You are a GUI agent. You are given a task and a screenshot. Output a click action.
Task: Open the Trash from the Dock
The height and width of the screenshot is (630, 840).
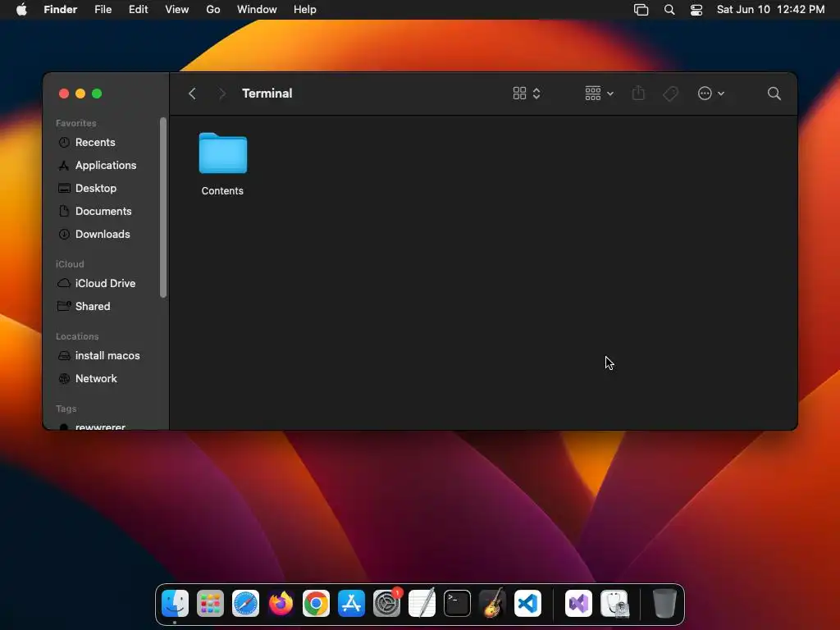point(664,604)
